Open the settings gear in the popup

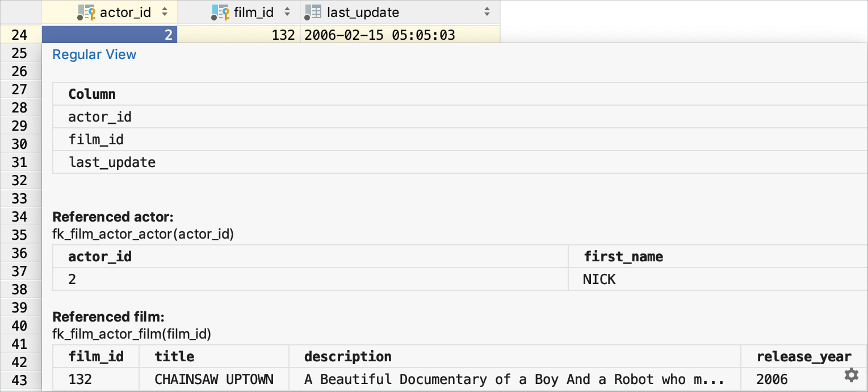tap(851, 375)
